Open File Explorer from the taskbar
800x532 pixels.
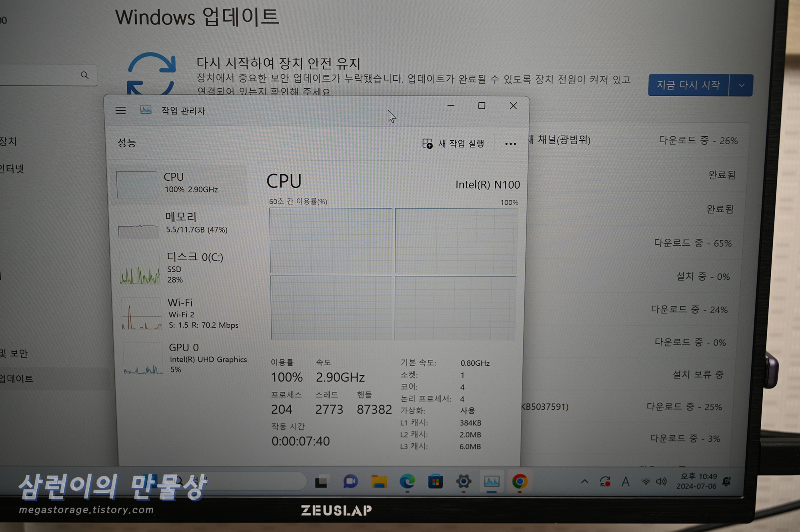coord(379,482)
